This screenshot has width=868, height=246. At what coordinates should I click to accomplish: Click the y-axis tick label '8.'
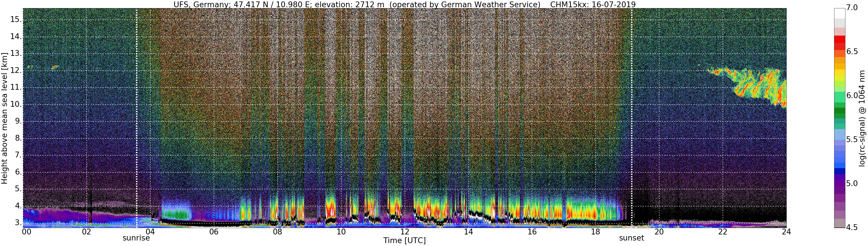pos(18,138)
